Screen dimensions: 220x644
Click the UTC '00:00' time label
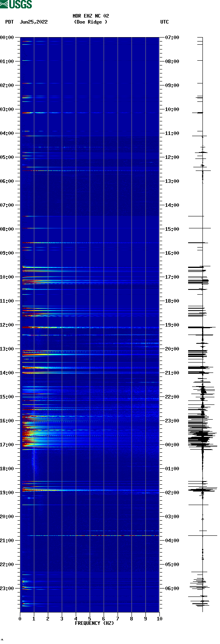pyautogui.click(x=172, y=445)
